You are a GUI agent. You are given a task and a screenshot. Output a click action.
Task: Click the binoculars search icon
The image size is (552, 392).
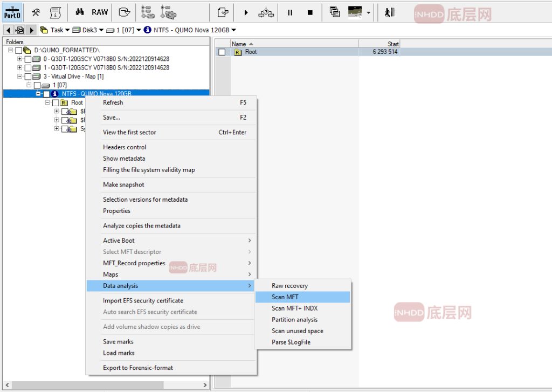point(80,12)
